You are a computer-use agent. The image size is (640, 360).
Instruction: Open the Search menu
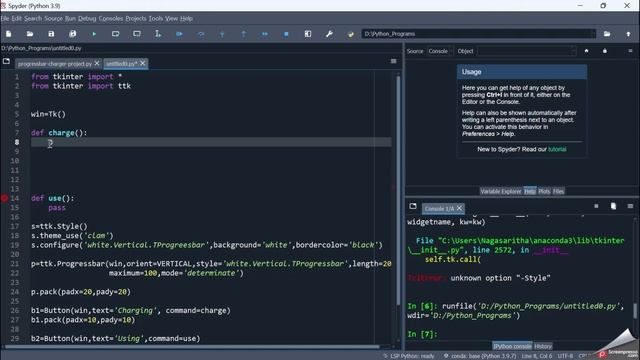tap(33, 18)
